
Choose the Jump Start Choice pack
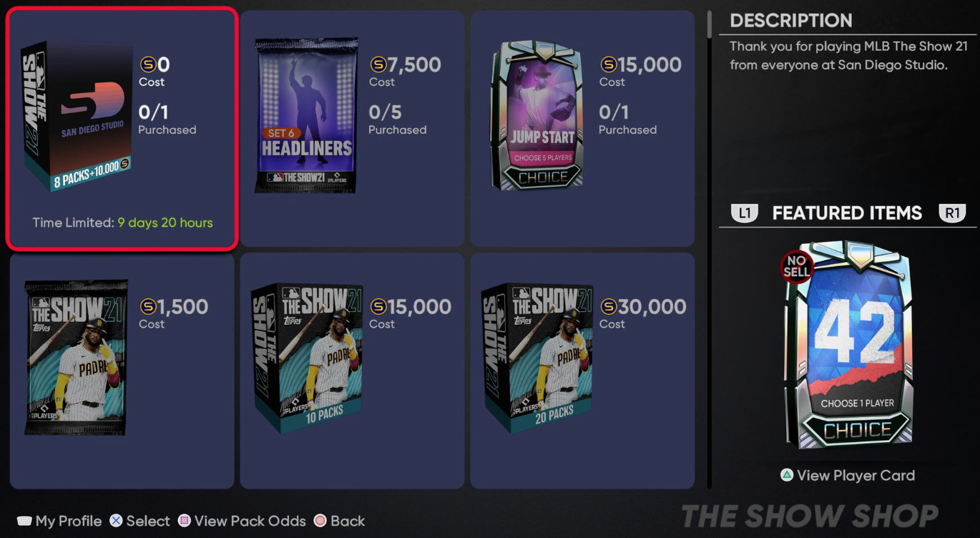582,129
